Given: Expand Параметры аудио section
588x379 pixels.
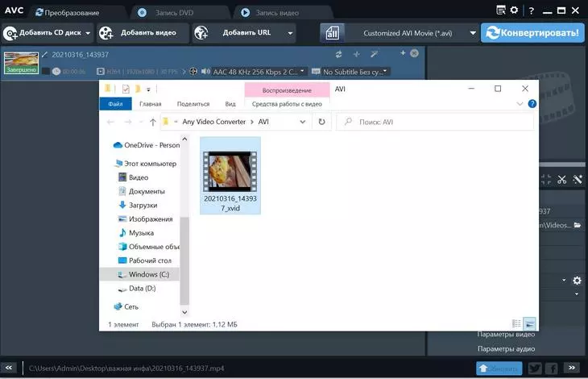Looking at the screenshot, I should pyautogui.click(x=506, y=348).
